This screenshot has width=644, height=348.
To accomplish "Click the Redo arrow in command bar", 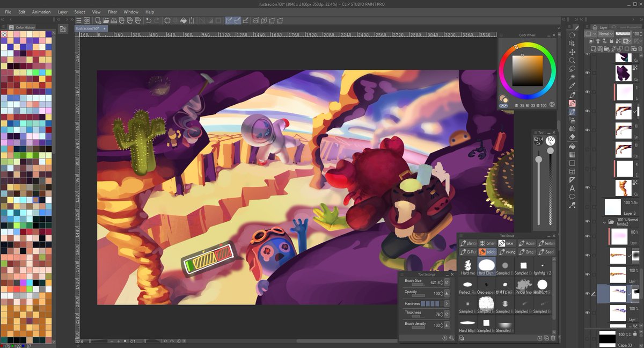I will point(157,20).
